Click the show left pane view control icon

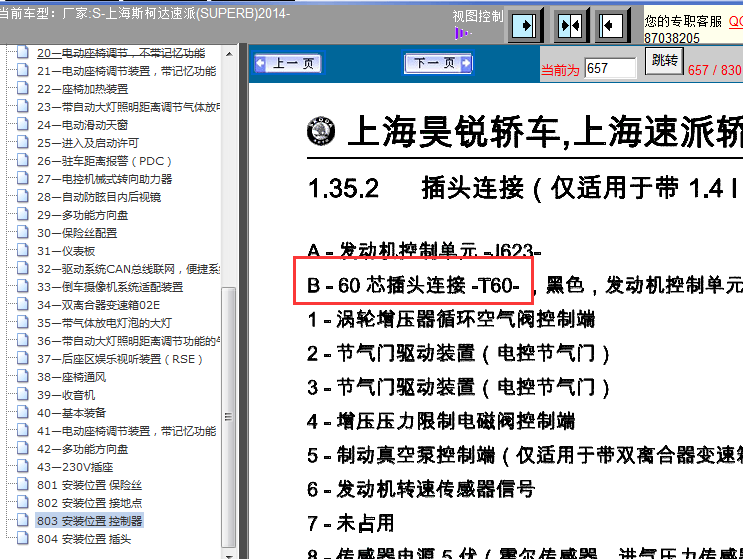pyautogui.click(x=611, y=25)
